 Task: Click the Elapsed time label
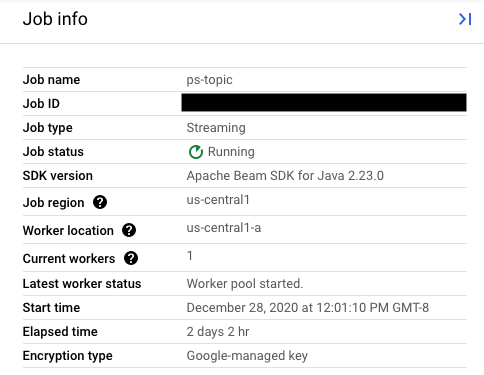[x=60, y=332]
